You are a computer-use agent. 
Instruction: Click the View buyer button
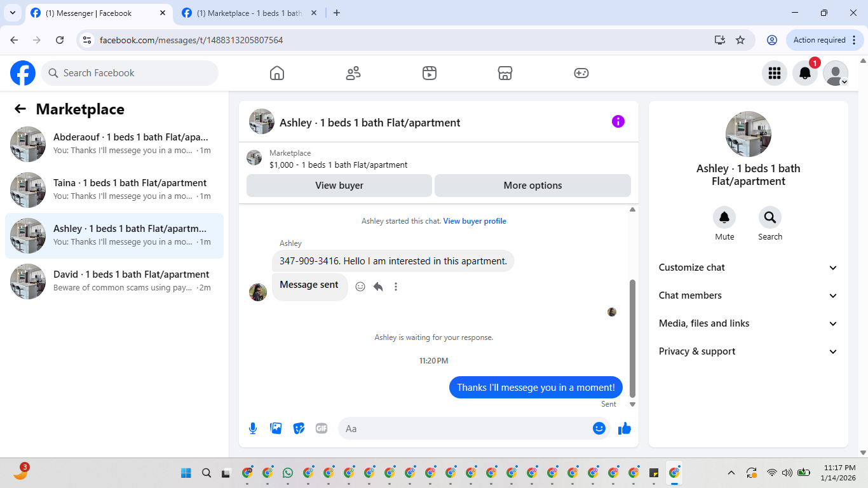pos(339,186)
